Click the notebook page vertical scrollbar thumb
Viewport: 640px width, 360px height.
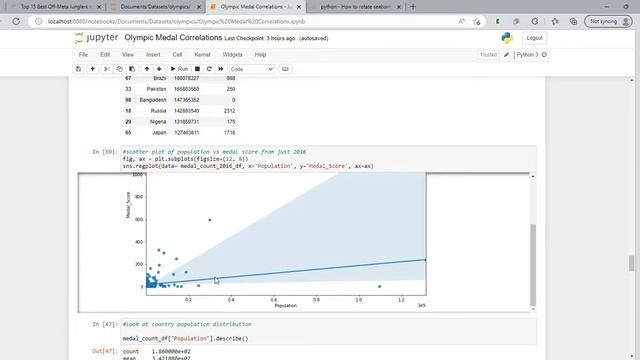pos(632,263)
